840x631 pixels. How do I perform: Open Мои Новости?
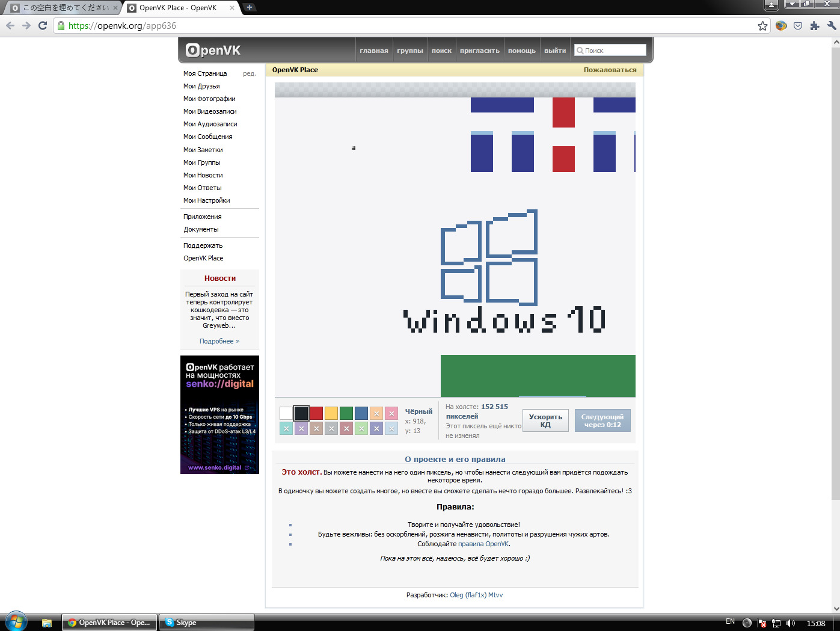[x=203, y=175]
